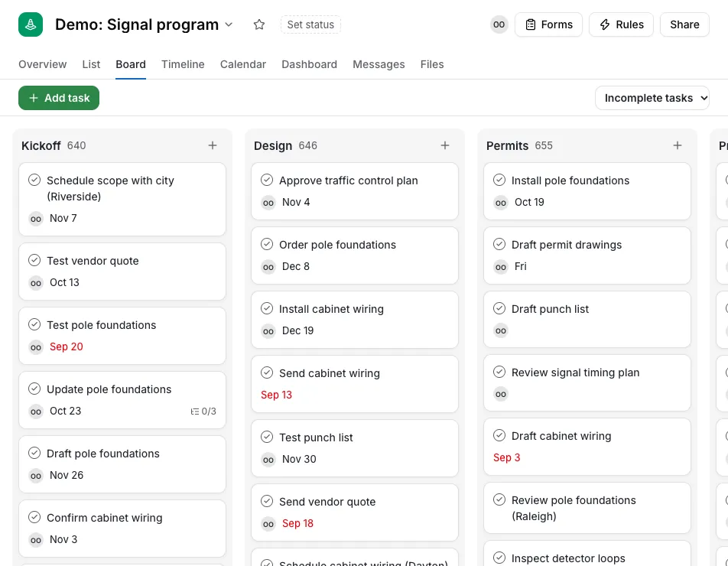Check off Review pole foundations (Raleigh)
Viewport: 728px width, 566px height.
point(499,499)
